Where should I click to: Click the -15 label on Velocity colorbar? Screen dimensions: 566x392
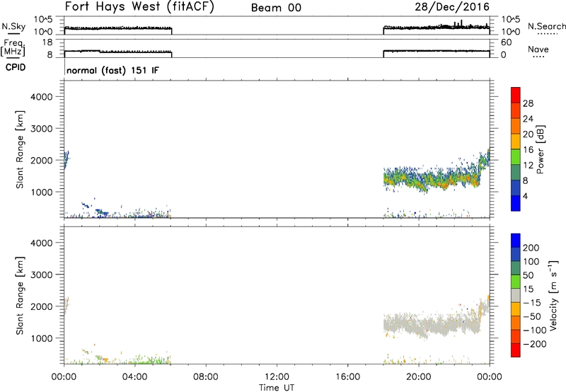tap(532, 303)
